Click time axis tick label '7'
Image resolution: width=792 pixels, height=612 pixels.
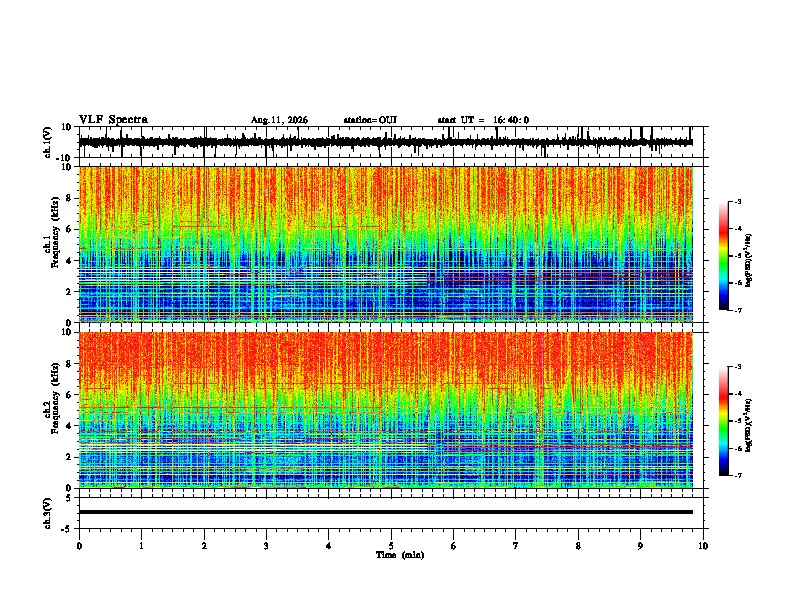coord(516,546)
